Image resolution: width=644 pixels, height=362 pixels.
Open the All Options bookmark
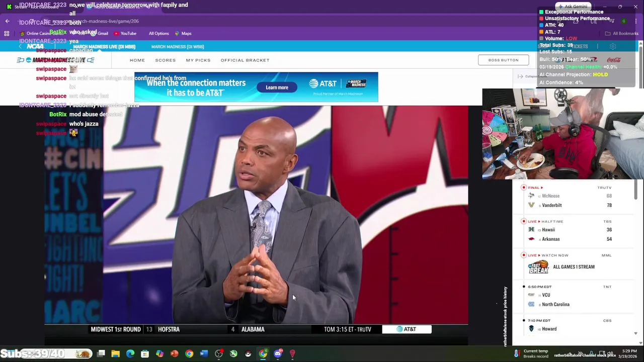(x=158, y=33)
